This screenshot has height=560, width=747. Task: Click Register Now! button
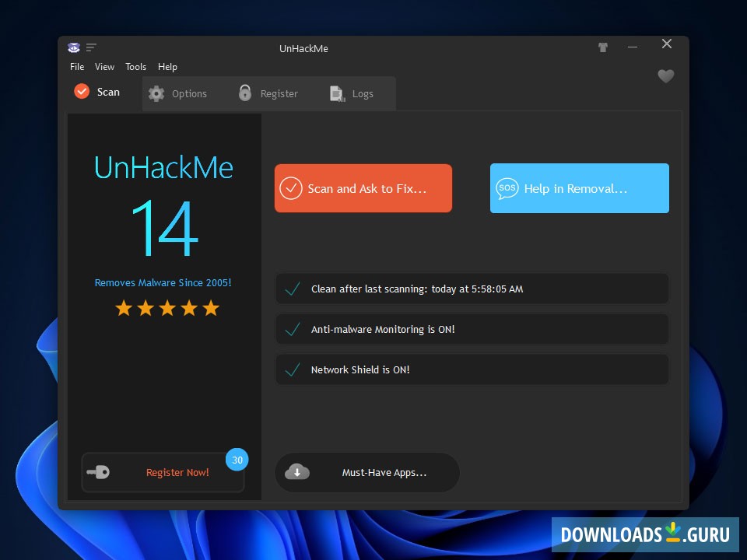click(163, 472)
